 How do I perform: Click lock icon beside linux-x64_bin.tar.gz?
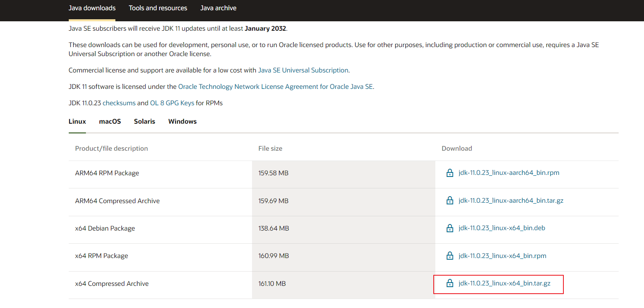pos(450,283)
